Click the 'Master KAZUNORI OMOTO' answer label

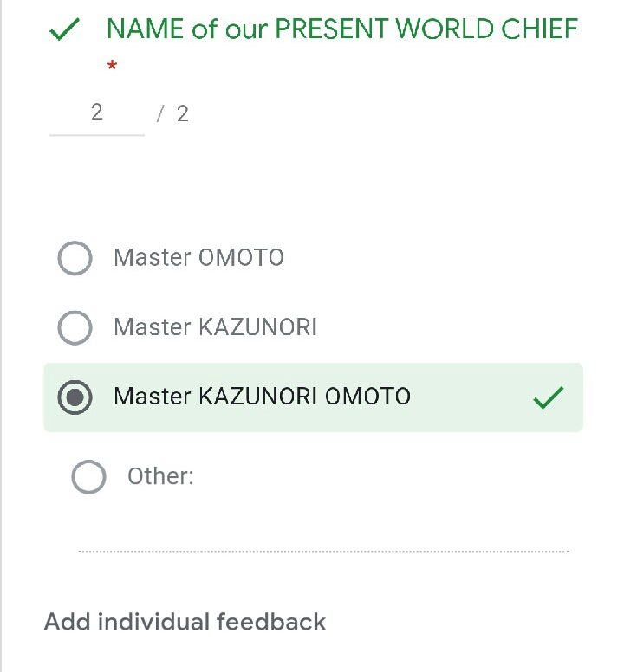(x=262, y=397)
